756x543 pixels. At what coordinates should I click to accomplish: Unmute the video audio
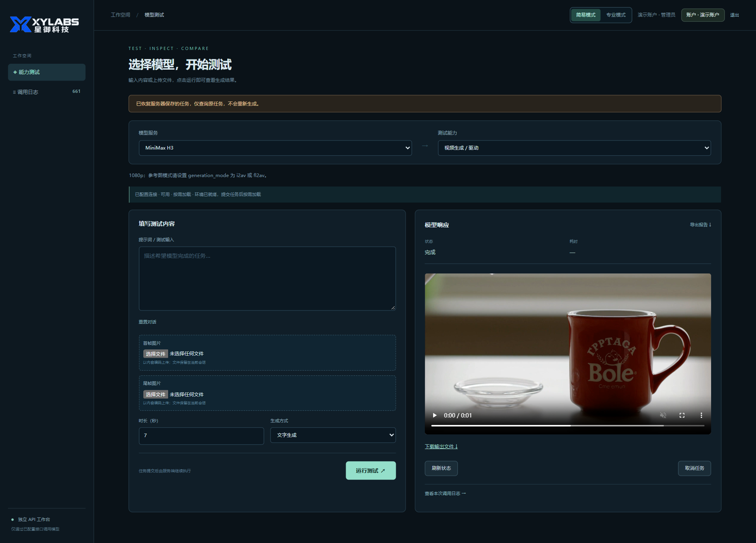663,415
